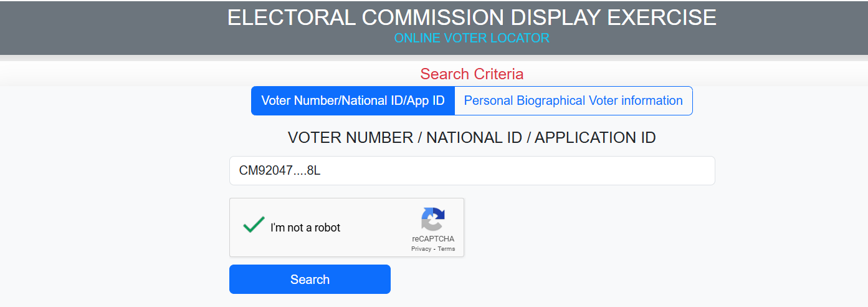Click the Online Voter Locator subtitle
868x307 pixels.
472,38
